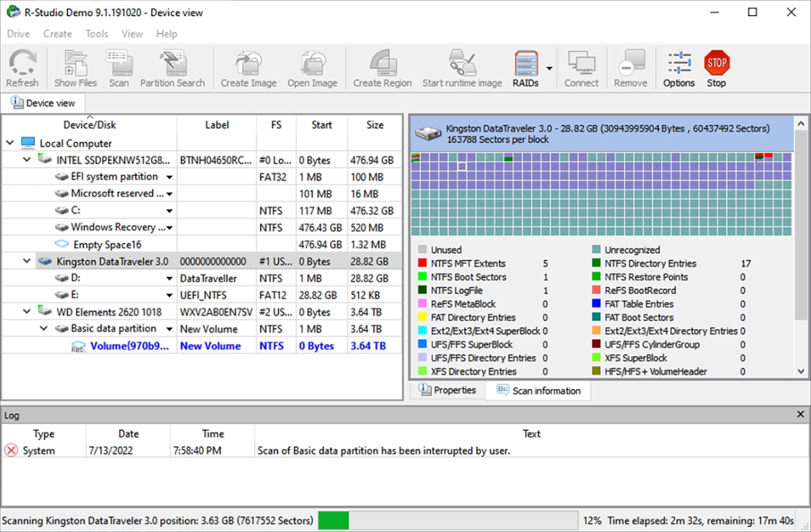
Task: Select the interrupted scan log entry
Action: click(x=405, y=450)
